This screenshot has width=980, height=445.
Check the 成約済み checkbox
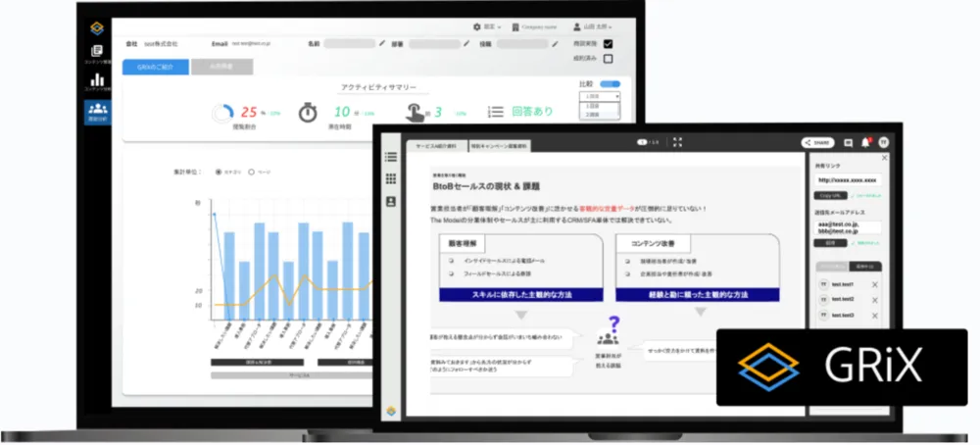pyautogui.click(x=608, y=59)
